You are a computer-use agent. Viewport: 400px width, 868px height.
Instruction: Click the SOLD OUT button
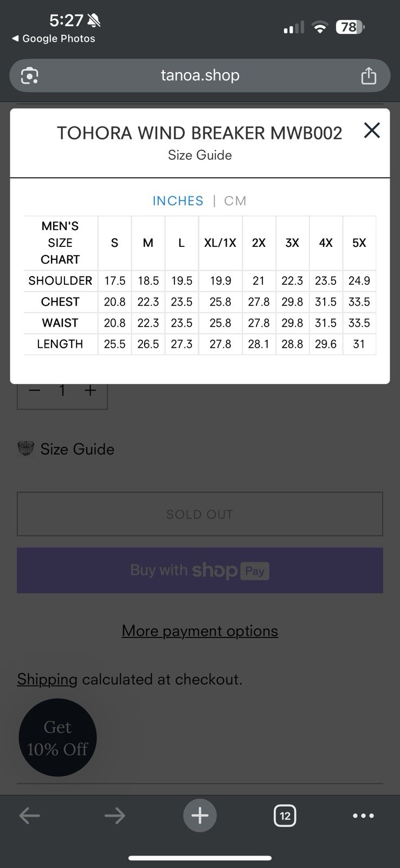coord(200,514)
